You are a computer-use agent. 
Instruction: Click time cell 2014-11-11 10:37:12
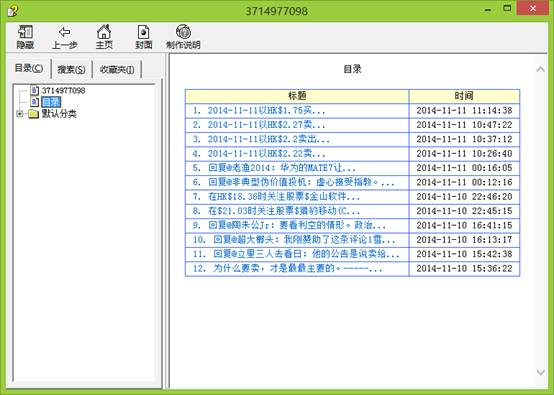tap(464, 139)
